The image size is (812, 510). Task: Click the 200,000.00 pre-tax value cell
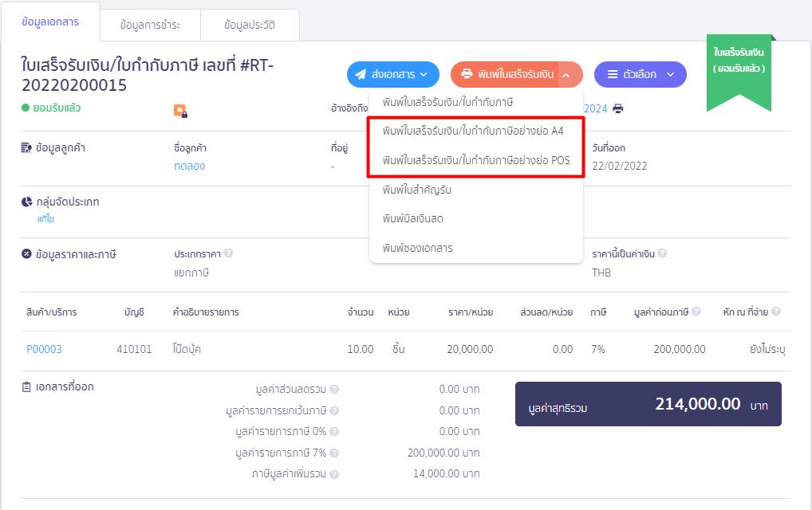pos(680,349)
